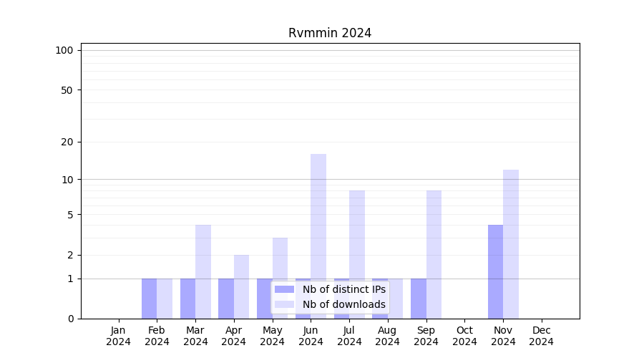
Task: Select the Apr 2024 downloads bar
Action: coord(242,286)
